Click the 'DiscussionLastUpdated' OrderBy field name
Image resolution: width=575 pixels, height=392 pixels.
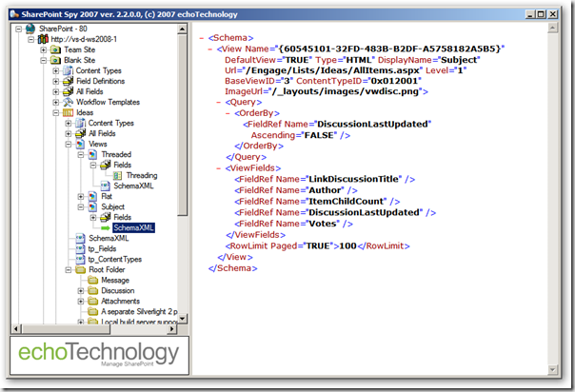[x=372, y=125]
